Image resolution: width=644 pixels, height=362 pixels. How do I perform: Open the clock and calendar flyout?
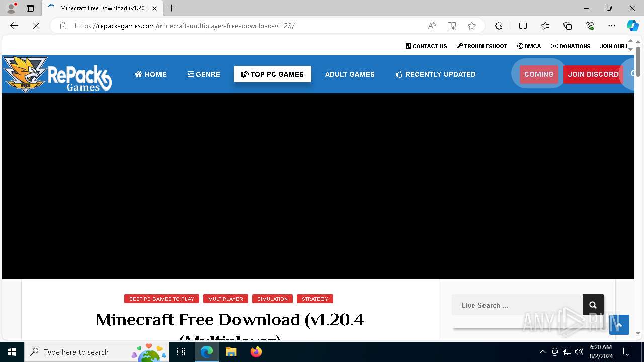601,352
